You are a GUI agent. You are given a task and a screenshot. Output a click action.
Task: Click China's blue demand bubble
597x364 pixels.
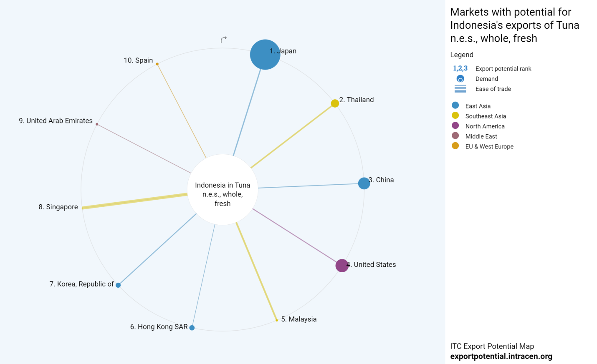pyautogui.click(x=364, y=183)
